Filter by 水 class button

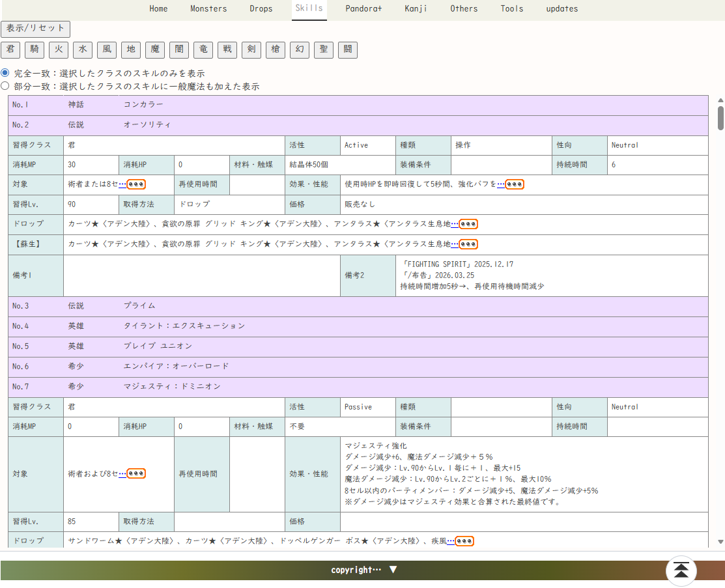click(x=83, y=50)
